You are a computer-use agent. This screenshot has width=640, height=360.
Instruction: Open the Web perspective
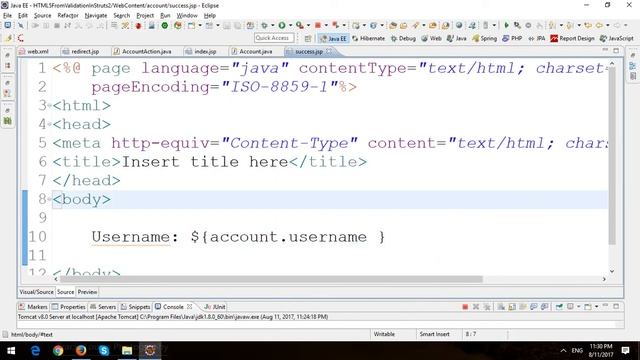[x=431, y=38]
